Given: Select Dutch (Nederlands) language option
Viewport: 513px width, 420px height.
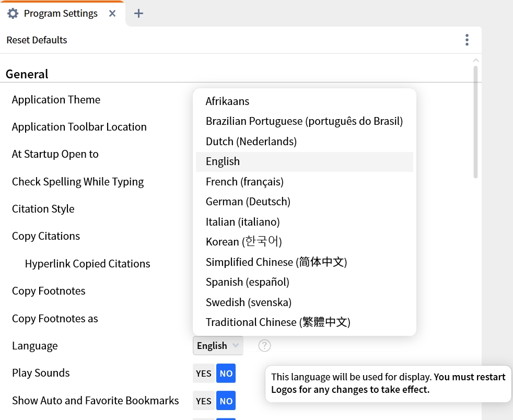Looking at the screenshot, I should coord(304,142).
